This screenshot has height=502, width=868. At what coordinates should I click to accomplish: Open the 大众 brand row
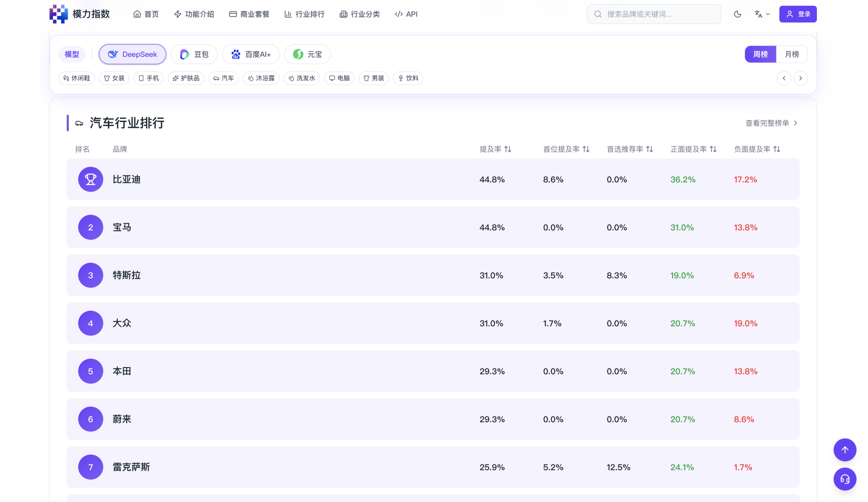433,323
